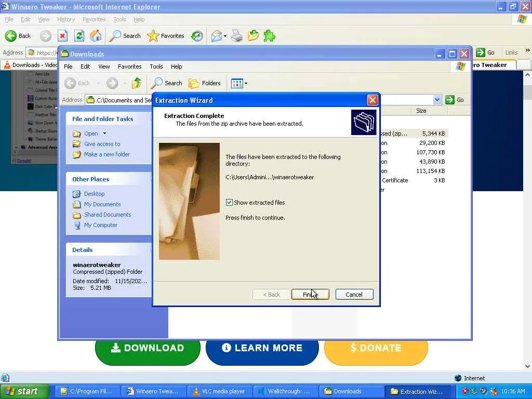This screenshot has height=399, width=532.
Task: Open View menu in Downloads window
Action: coord(104,66)
